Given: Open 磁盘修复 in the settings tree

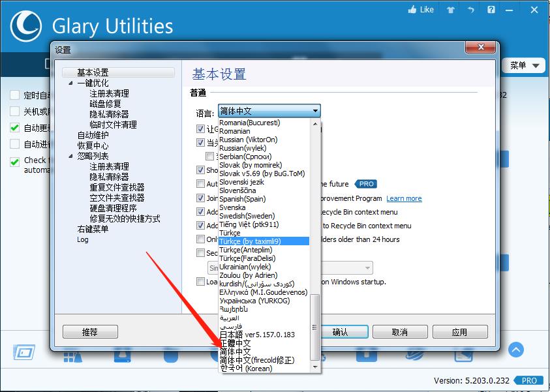Looking at the screenshot, I should coord(105,104).
